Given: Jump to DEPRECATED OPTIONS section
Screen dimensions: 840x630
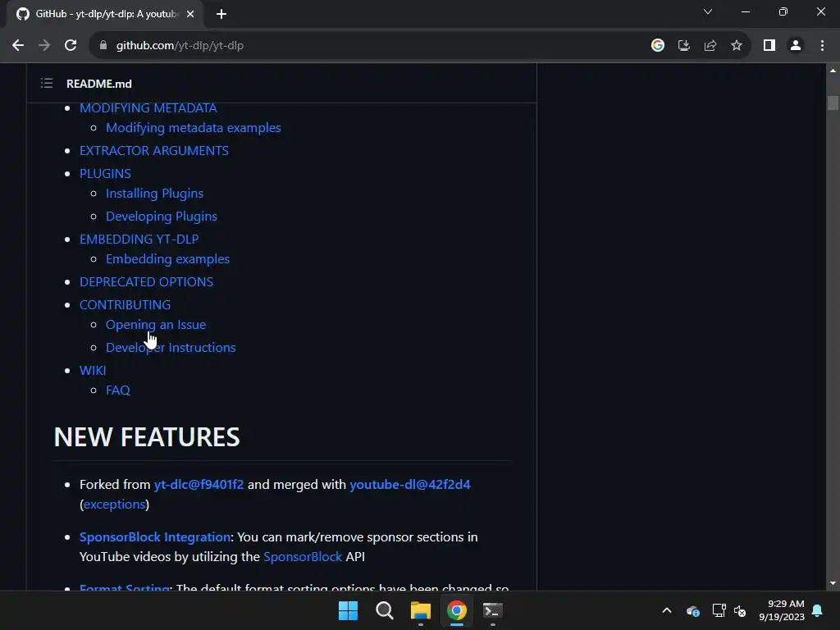Looking at the screenshot, I should (146, 282).
